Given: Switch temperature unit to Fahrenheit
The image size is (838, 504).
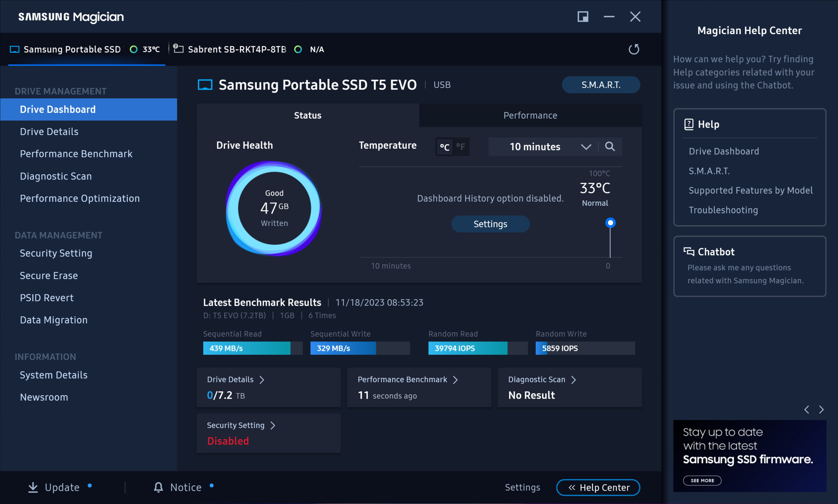Looking at the screenshot, I should click(x=461, y=147).
